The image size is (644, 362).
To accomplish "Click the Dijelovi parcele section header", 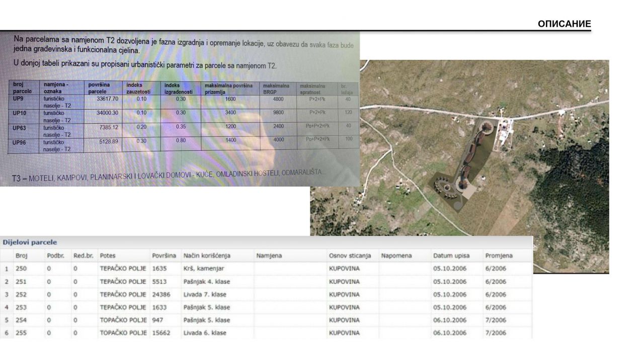I will point(30,242).
